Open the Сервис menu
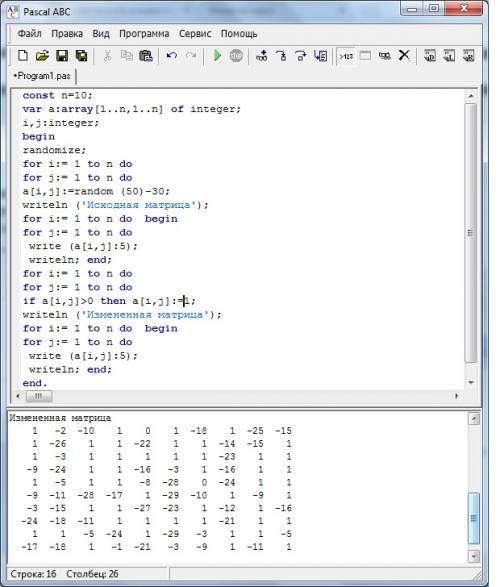The image size is (500, 587). [195, 34]
